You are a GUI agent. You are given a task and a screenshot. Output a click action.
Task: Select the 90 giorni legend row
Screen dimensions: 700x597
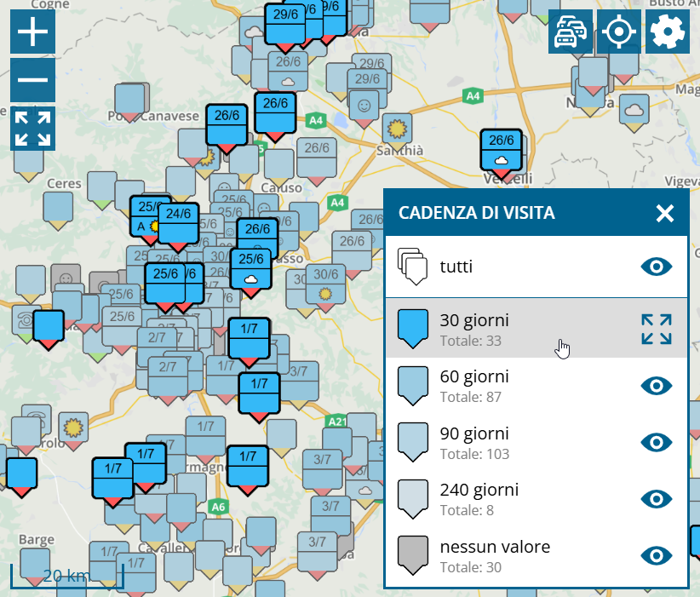click(x=536, y=443)
